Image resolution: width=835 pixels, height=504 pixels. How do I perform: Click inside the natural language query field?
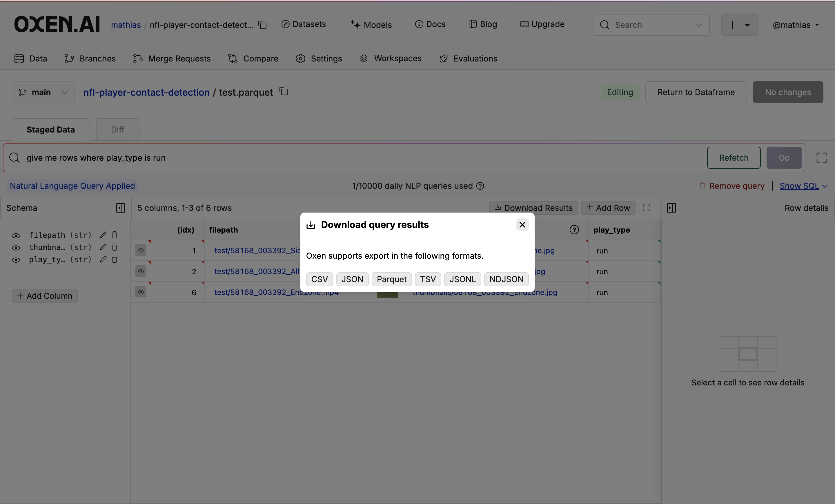(x=203, y=157)
